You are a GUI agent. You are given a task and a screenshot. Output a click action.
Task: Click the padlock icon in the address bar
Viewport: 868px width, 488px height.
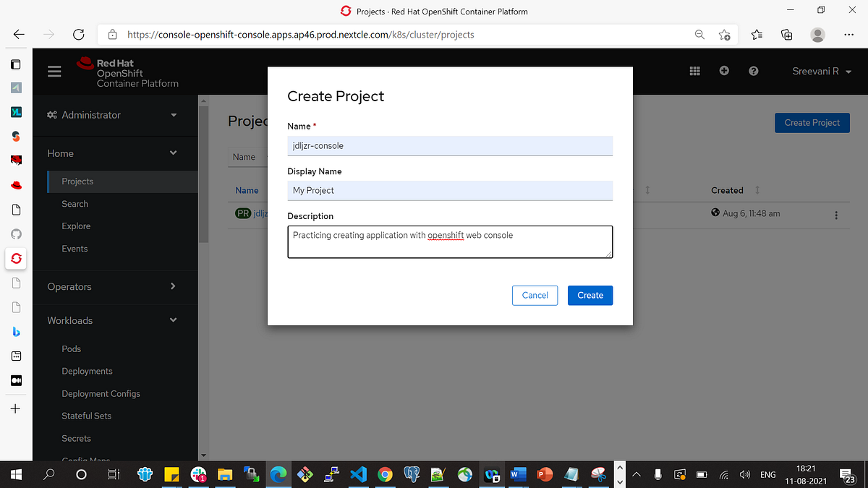pyautogui.click(x=112, y=34)
